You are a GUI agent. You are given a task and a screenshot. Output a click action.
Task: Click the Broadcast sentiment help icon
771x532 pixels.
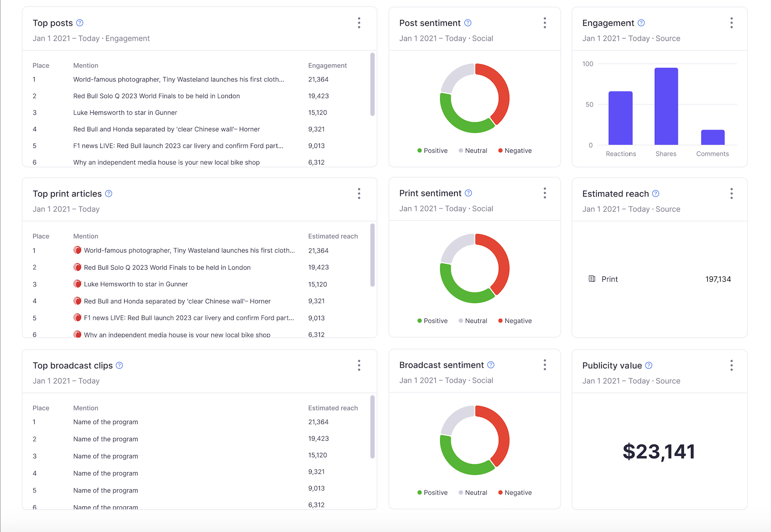491,365
